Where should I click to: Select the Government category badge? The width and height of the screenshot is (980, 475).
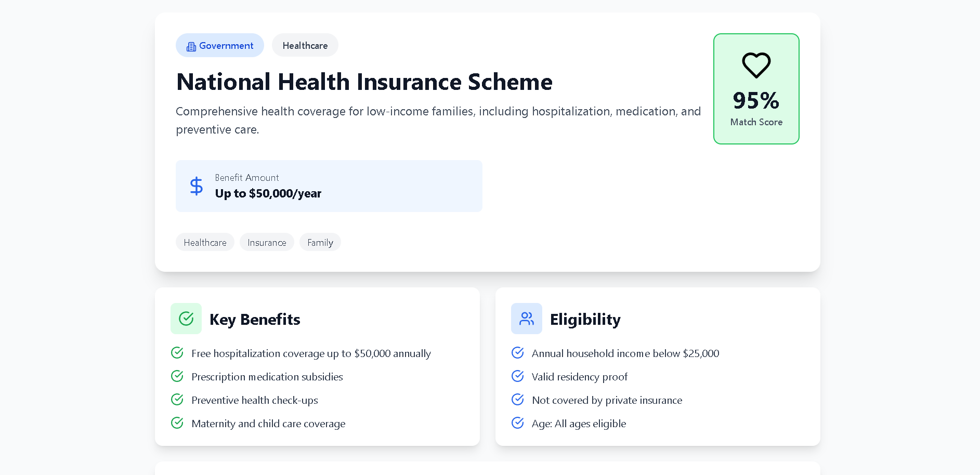220,45
